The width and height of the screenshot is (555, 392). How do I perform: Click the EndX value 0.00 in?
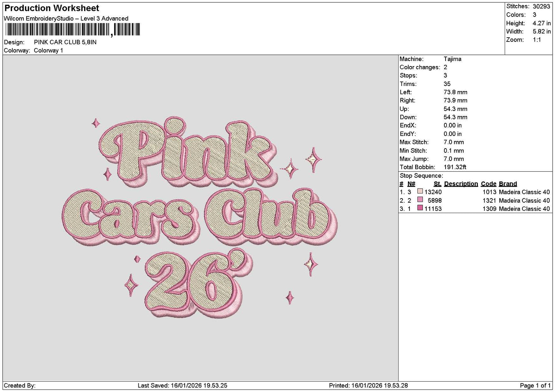452,126
